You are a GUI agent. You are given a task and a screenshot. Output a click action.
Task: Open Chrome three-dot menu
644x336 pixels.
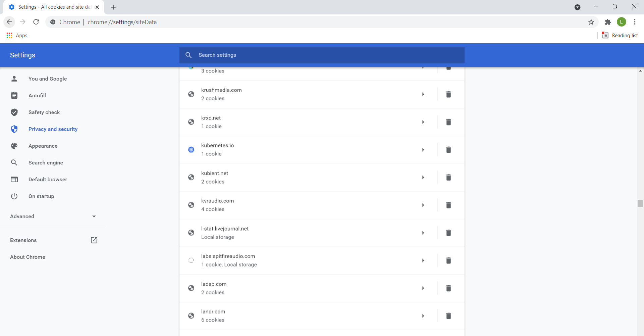point(635,22)
